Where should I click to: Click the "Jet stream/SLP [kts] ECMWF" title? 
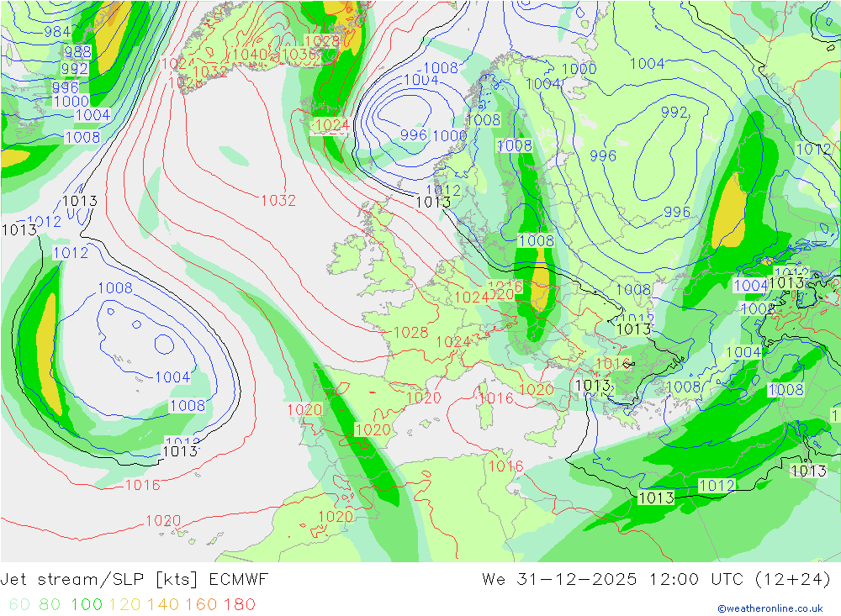134,580
